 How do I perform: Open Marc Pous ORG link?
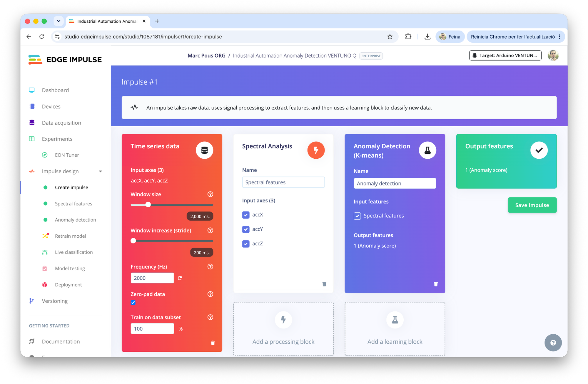pos(206,56)
